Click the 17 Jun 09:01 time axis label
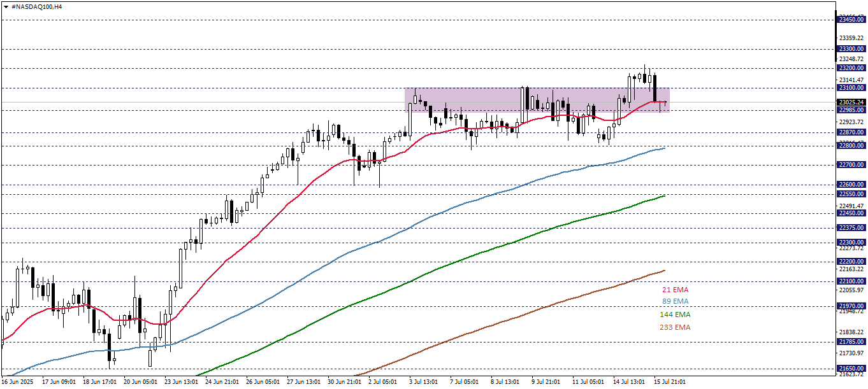 [x=58, y=381]
